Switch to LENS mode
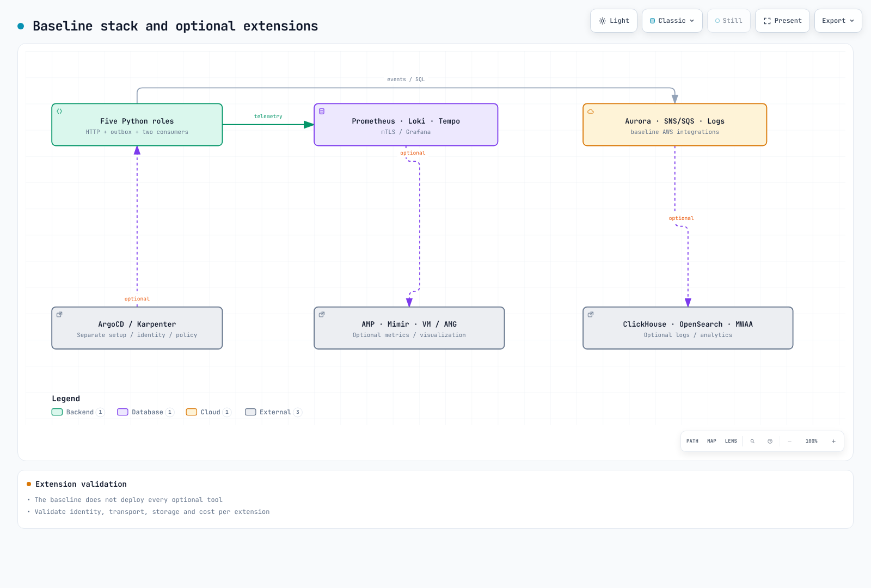Viewport: 871px width, 588px height. (x=731, y=441)
